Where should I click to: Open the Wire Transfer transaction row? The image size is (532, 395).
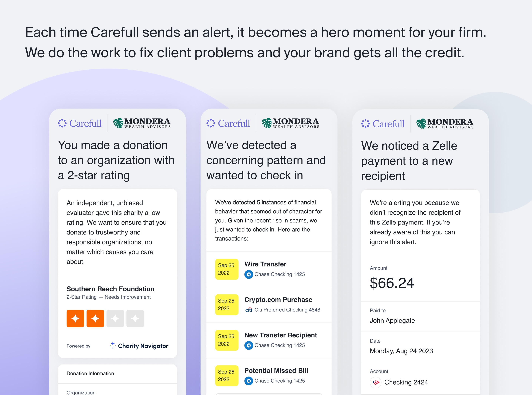coord(269,269)
